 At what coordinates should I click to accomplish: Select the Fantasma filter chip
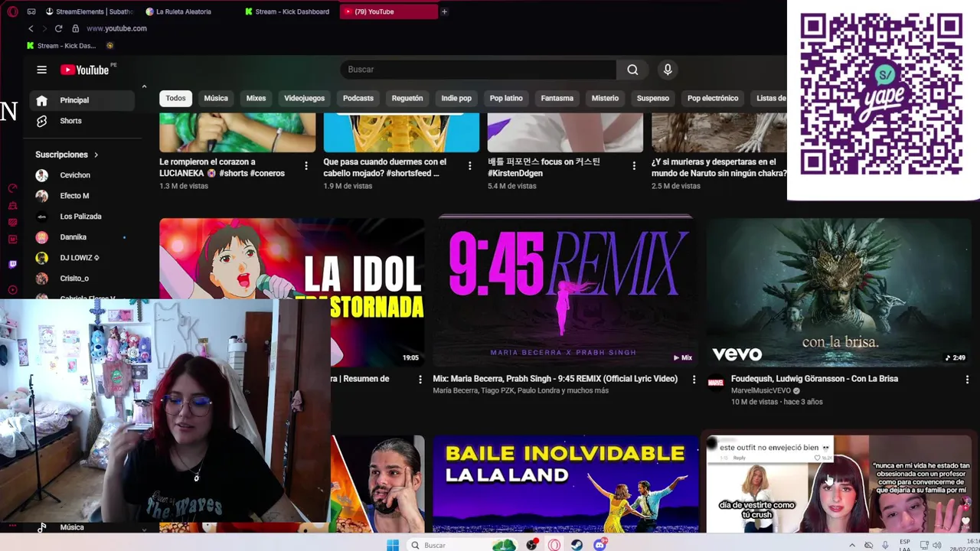(557, 98)
